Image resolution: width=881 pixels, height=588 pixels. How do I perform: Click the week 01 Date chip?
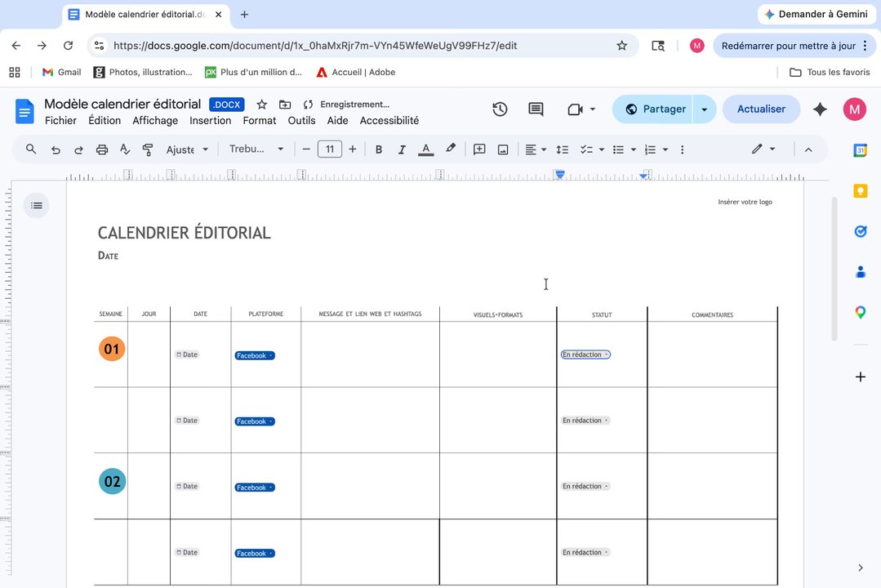pos(187,354)
